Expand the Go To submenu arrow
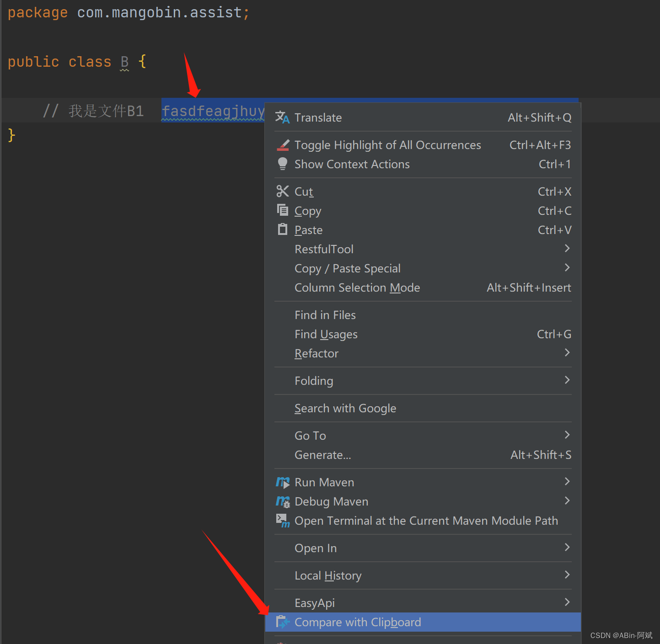Viewport: 660px width, 644px height. 567,435
